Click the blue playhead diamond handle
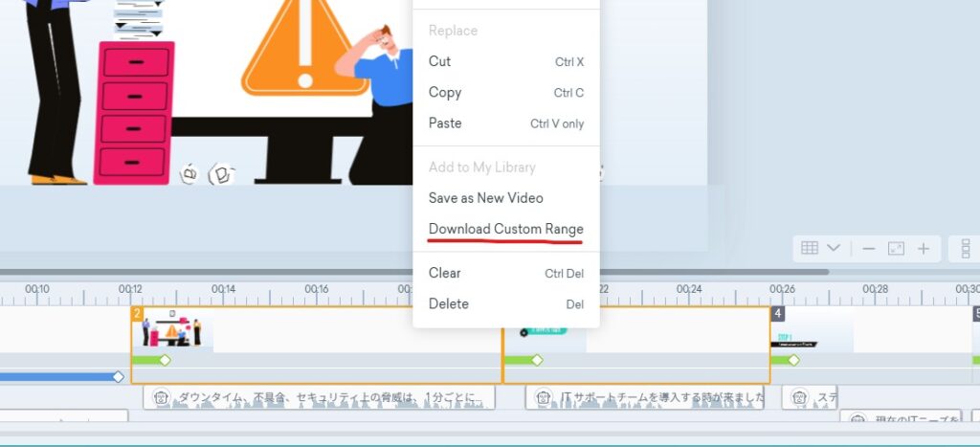The width and height of the screenshot is (980, 447). tap(118, 377)
